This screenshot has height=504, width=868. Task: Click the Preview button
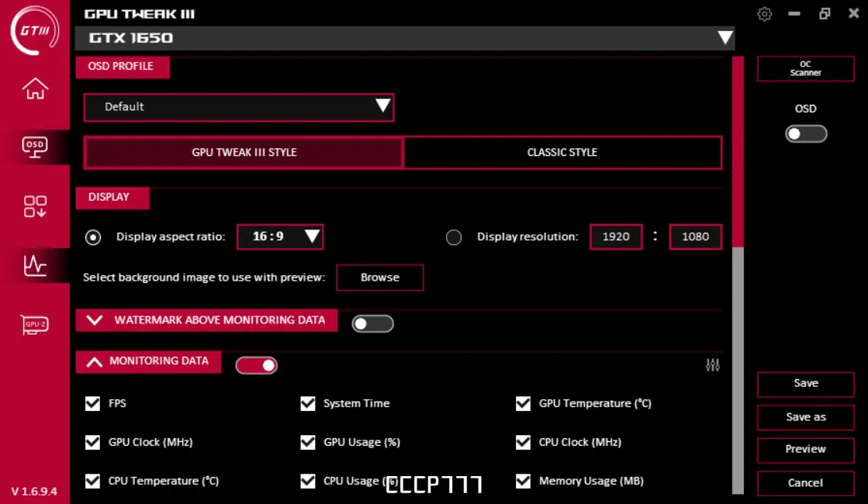point(805,449)
